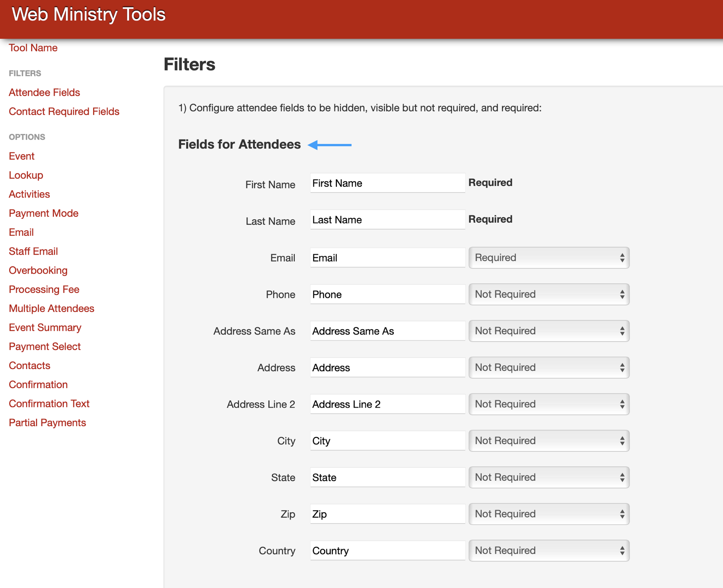Open the Phone requirement dropdown
Viewport: 723px width, 588px height.
coord(548,294)
